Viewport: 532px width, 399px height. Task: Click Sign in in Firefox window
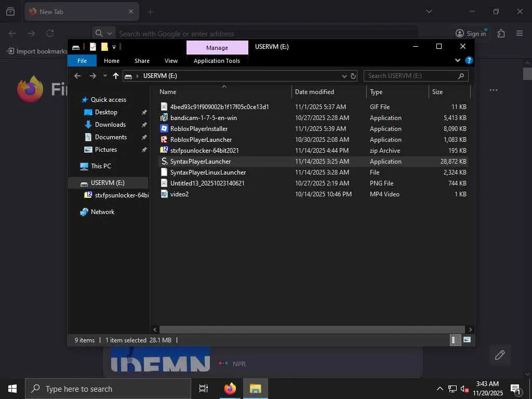[471, 33]
